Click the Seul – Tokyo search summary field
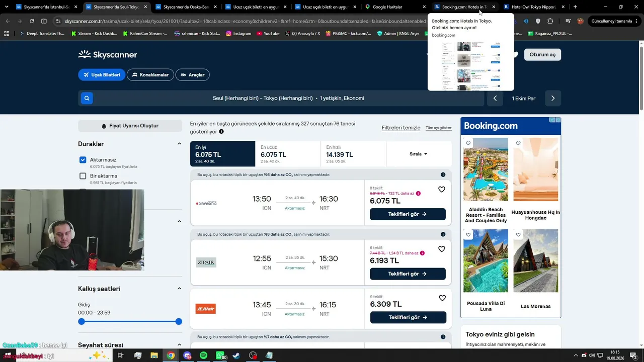Viewport: 644px width, 362px height. pos(281,98)
